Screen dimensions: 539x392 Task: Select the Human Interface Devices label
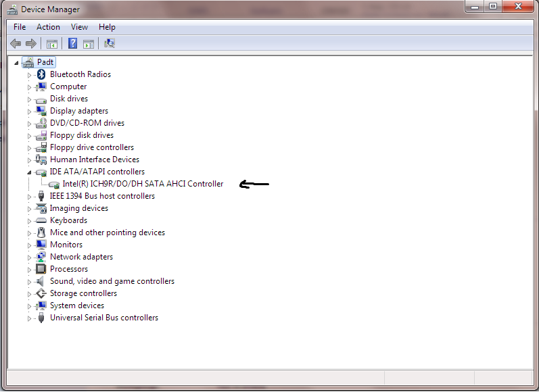95,160
